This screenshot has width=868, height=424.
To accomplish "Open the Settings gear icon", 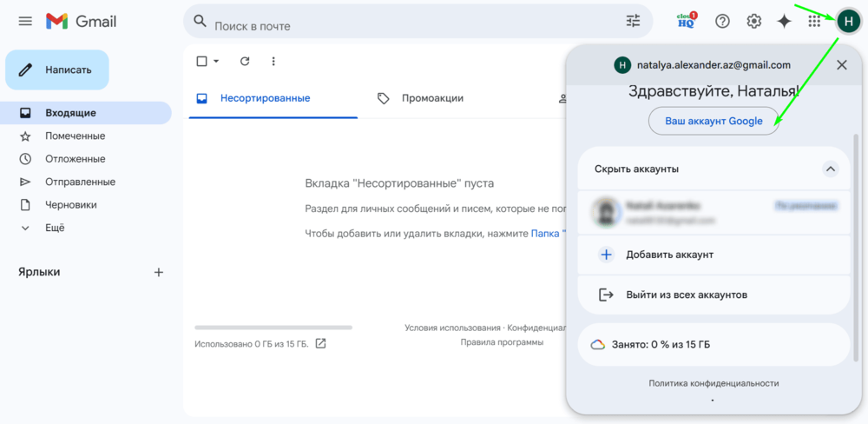I will click(754, 21).
